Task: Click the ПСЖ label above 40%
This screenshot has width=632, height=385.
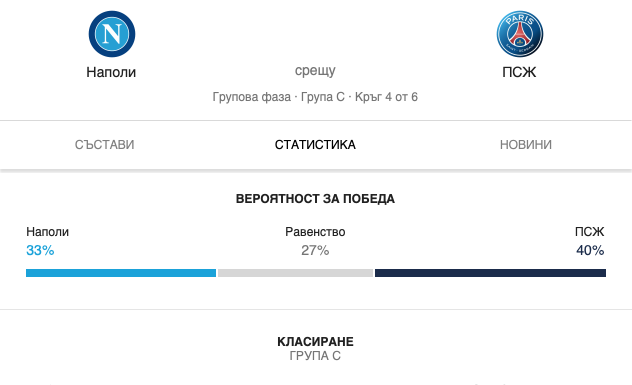Action: [589, 232]
